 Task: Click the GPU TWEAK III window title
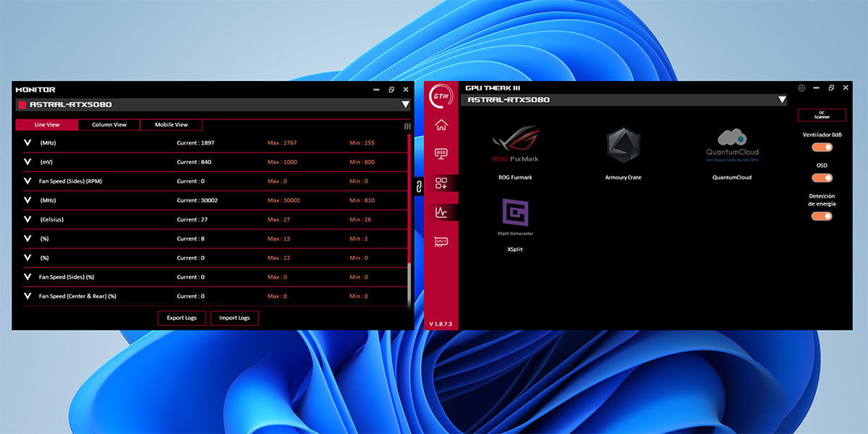pos(493,88)
